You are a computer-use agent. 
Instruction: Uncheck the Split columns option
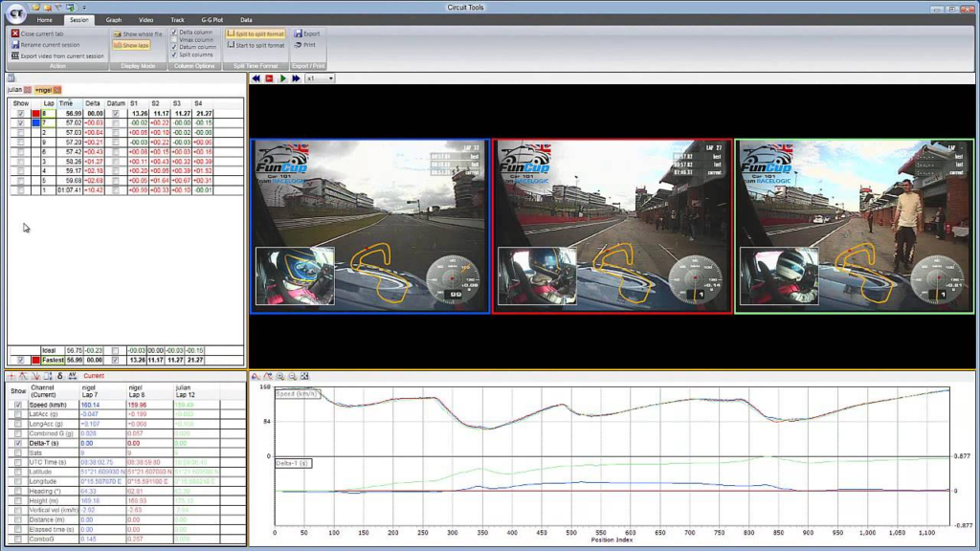click(x=174, y=55)
